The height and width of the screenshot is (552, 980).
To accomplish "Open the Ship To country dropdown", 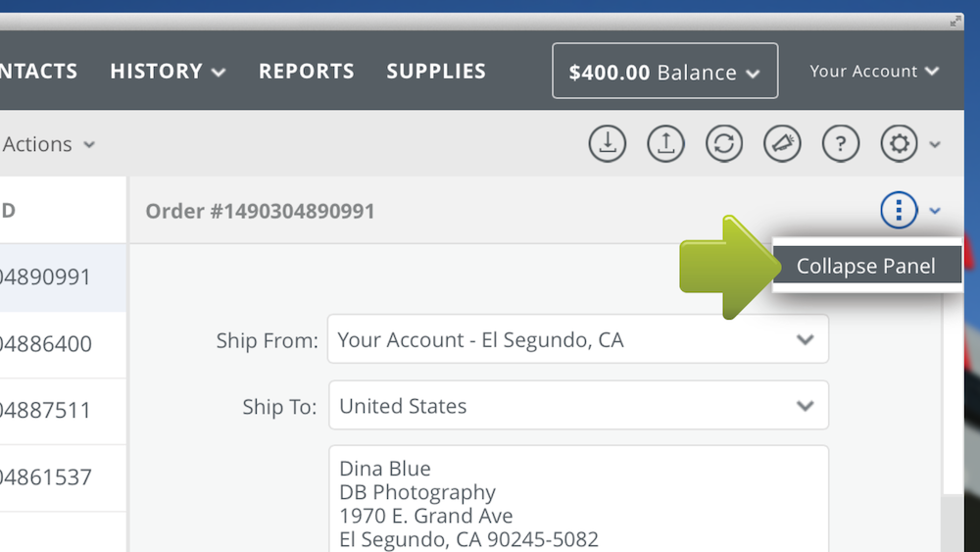I will (x=579, y=406).
